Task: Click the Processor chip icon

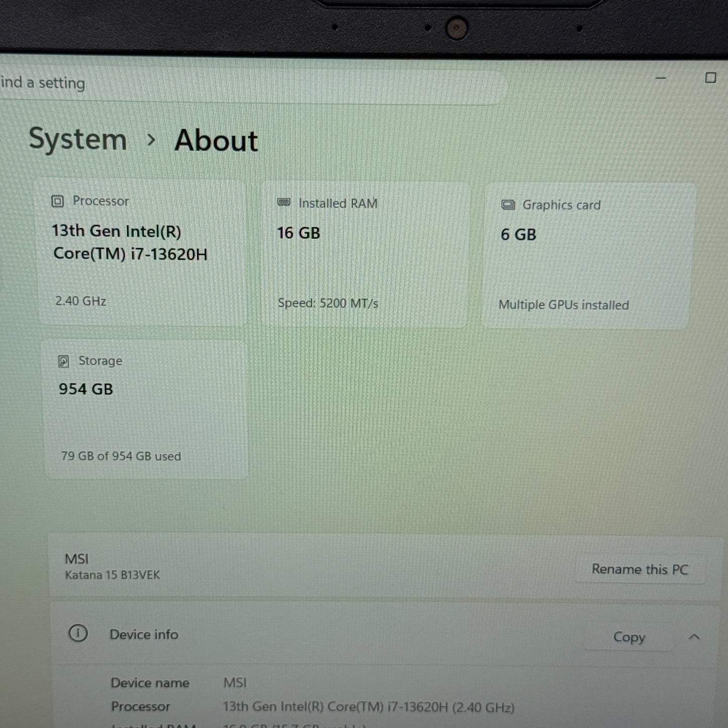Action: click(x=57, y=201)
